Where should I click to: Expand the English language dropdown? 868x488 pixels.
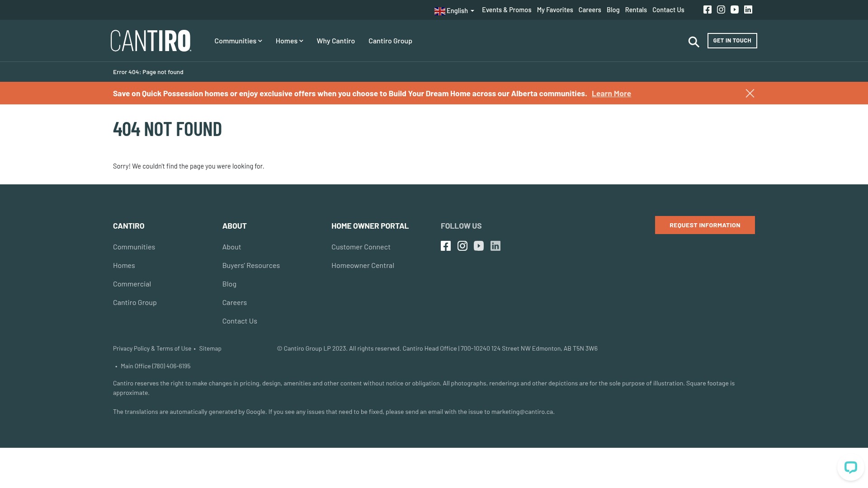(x=454, y=11)
